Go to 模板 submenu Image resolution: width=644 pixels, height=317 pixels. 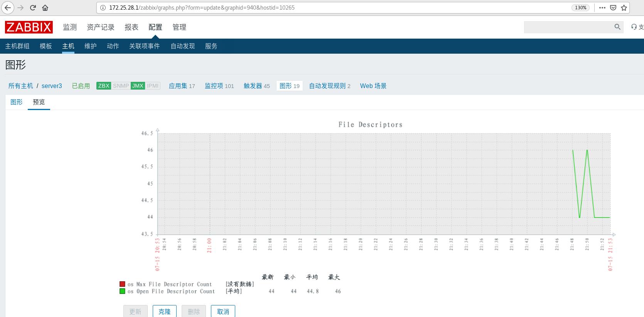pos(46,46)
